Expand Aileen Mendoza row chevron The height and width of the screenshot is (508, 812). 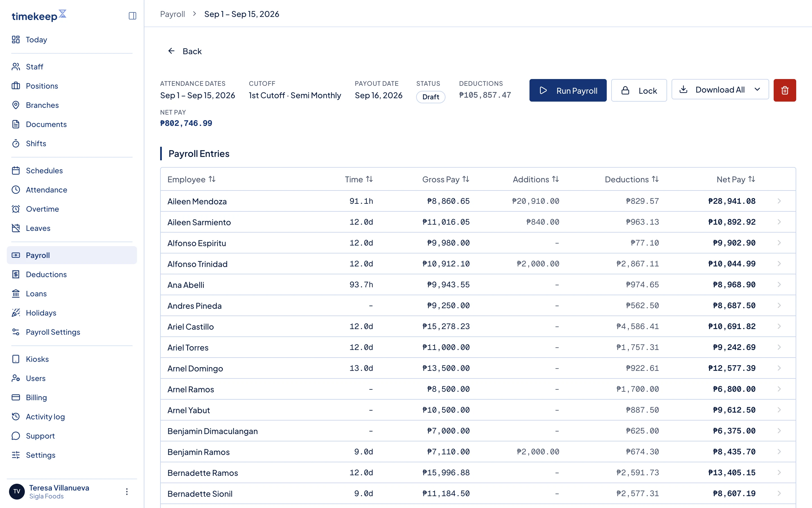[x=779, y=201]
